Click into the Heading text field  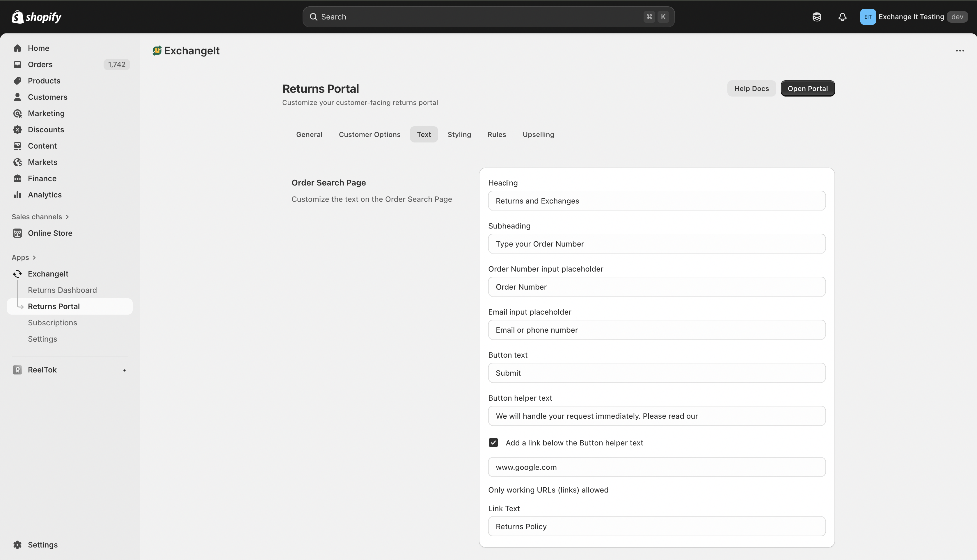point(656,201)
